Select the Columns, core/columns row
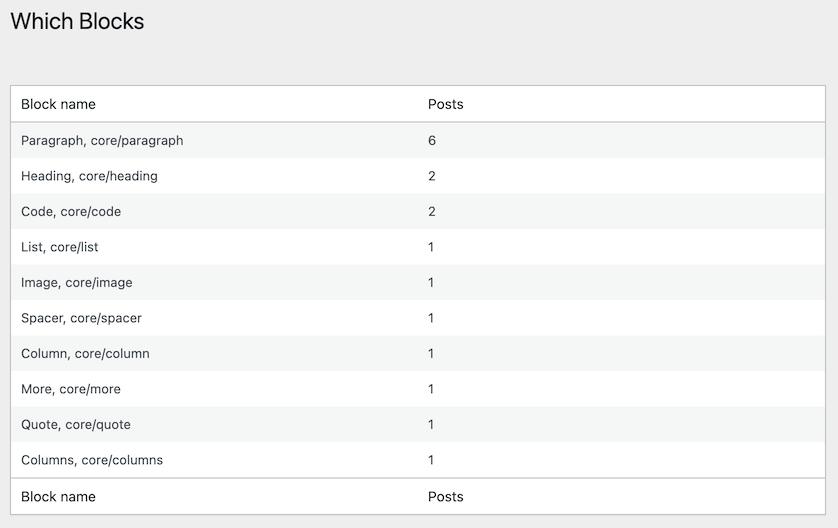 coord(418,460)
